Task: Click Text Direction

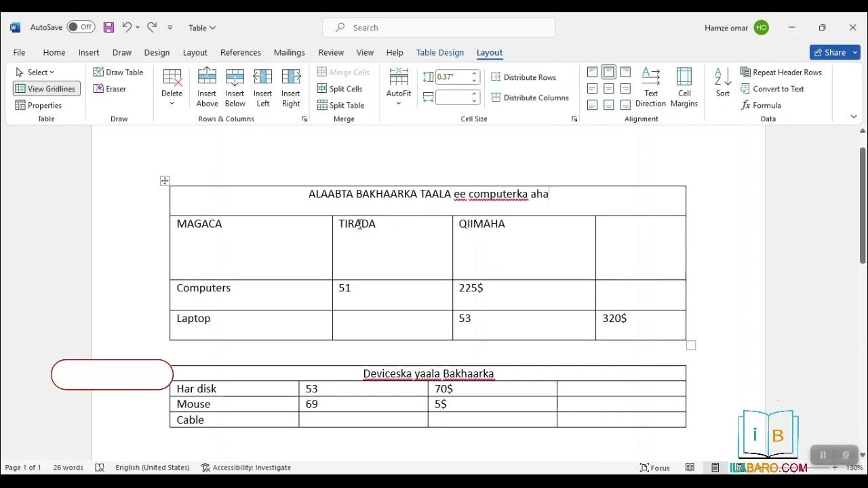Action: (651, 88)
